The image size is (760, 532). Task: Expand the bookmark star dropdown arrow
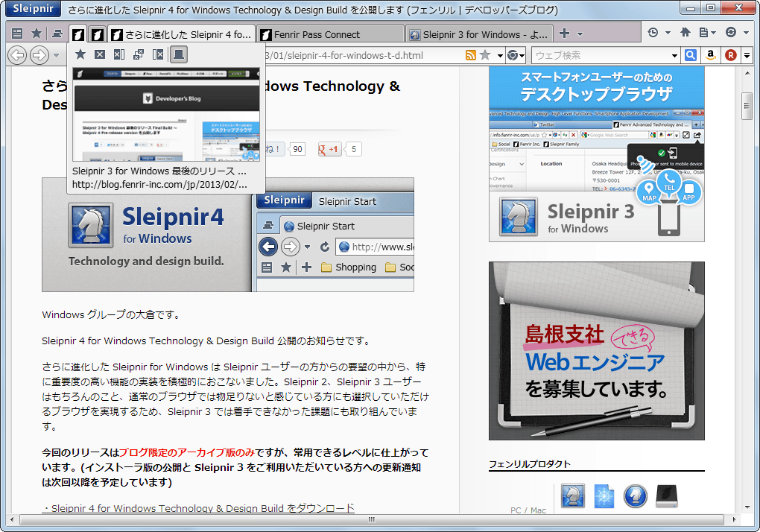500,56
